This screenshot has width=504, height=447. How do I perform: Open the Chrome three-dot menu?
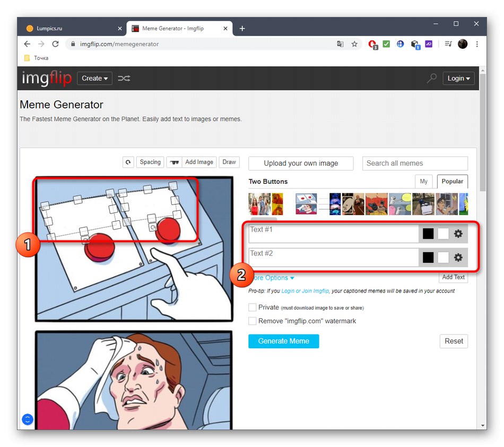click(477, 44)
